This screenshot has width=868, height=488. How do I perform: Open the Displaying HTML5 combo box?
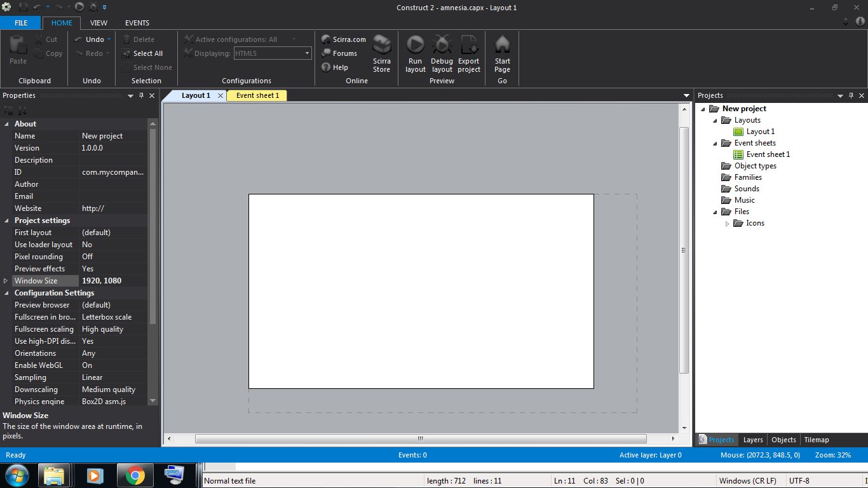273,53
